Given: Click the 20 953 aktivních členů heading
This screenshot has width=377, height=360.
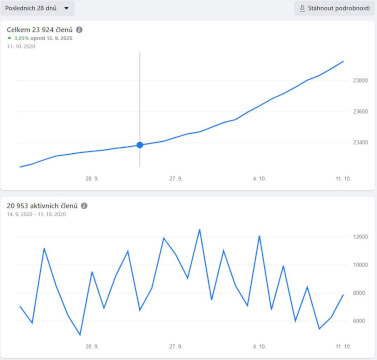Looking at the screenshot, I should click(42, 206).
